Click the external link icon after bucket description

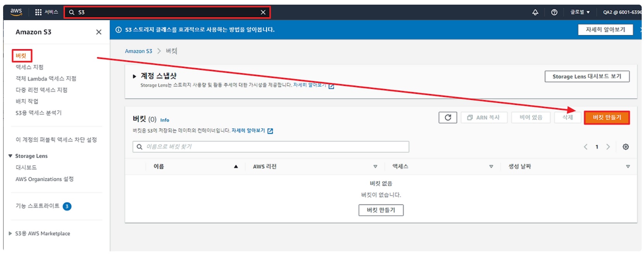pos(270,131)
